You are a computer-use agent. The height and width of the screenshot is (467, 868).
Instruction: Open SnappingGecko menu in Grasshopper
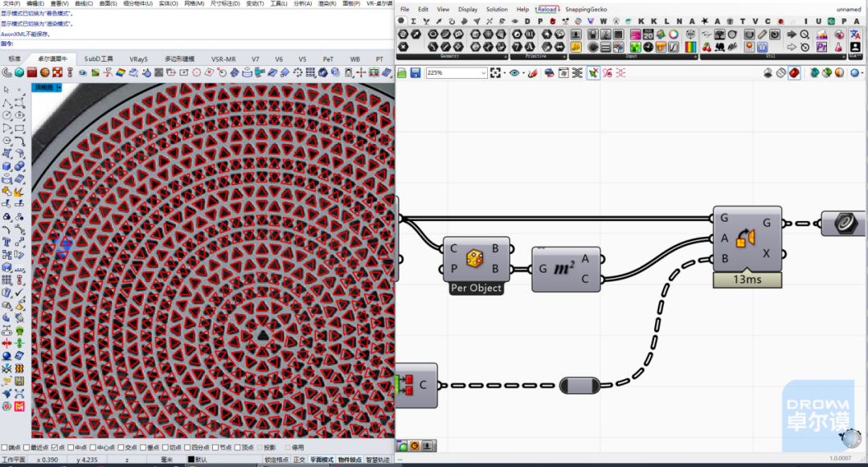(x=586, y=10)
